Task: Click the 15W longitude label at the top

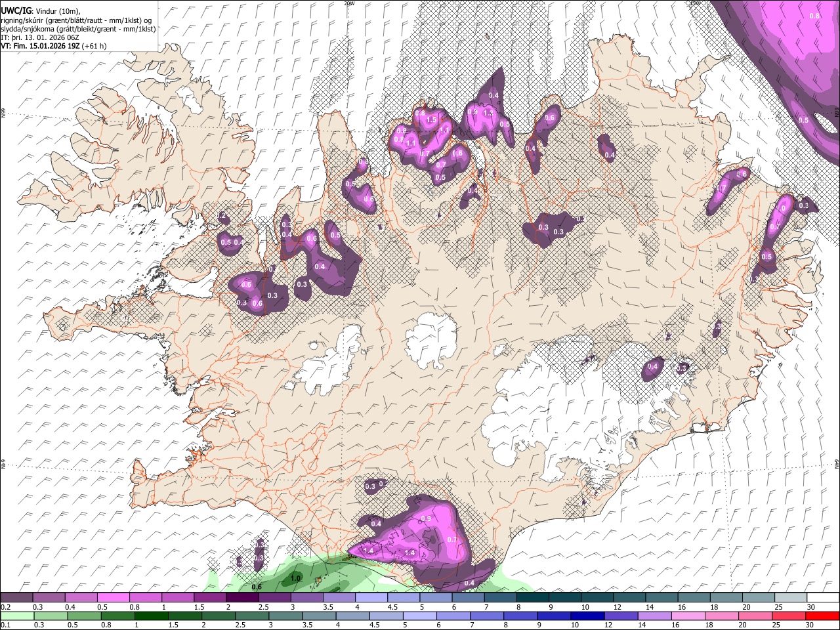Action: 695,3
